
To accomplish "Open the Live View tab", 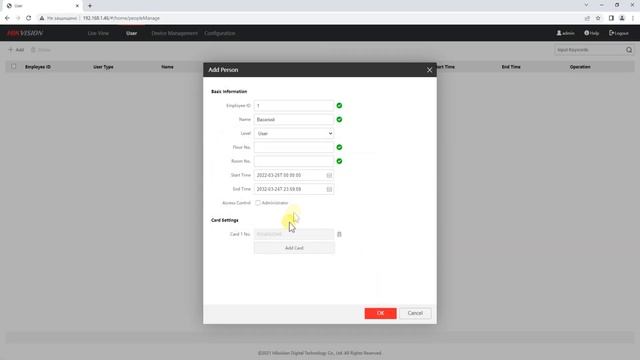I will click(x=98, y=33).
